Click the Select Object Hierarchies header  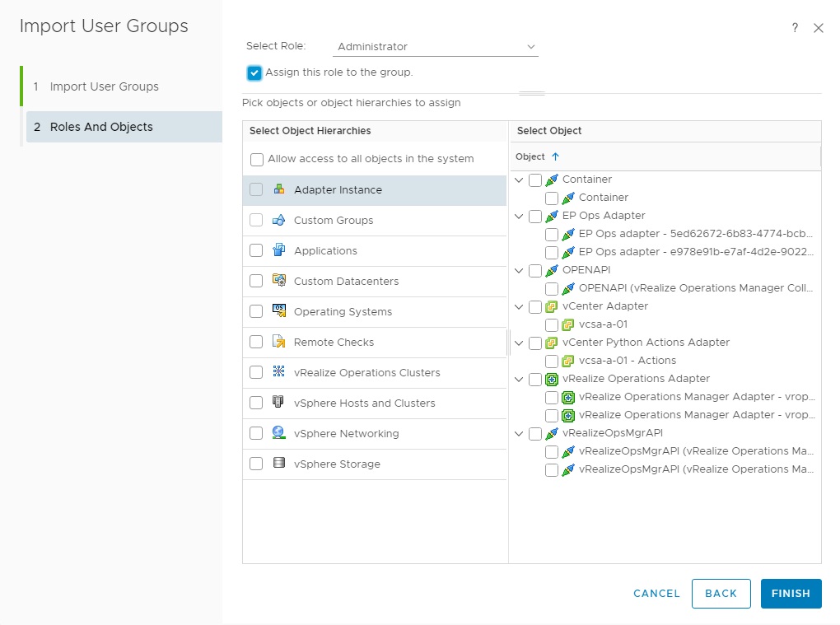pyautogui.click(x=310, y=131)
